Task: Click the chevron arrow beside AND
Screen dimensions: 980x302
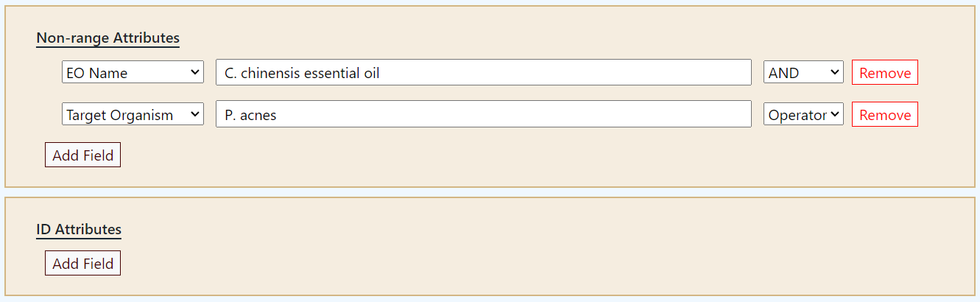Action: (834, 72)
